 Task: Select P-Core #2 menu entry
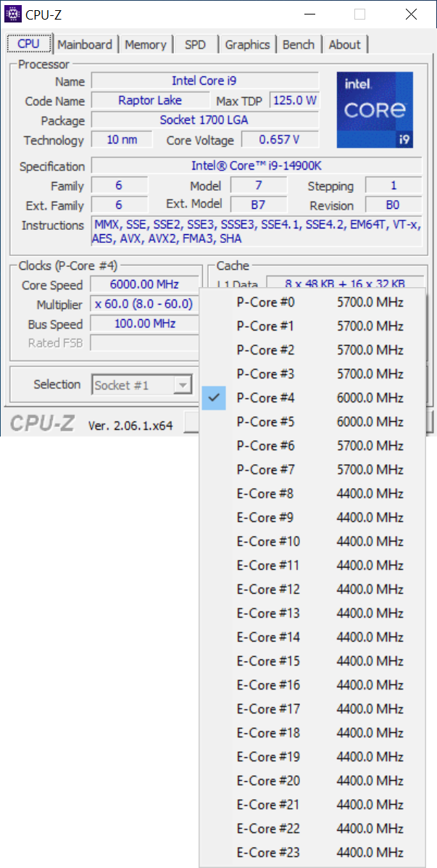click(x=312, y=350)
